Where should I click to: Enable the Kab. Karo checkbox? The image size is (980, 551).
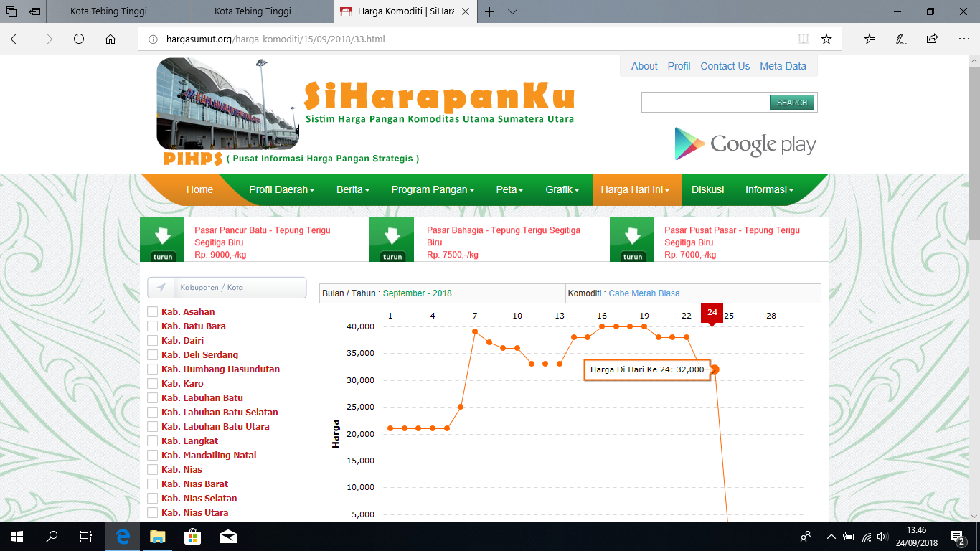pyautogui.click(x=152, y=384)
